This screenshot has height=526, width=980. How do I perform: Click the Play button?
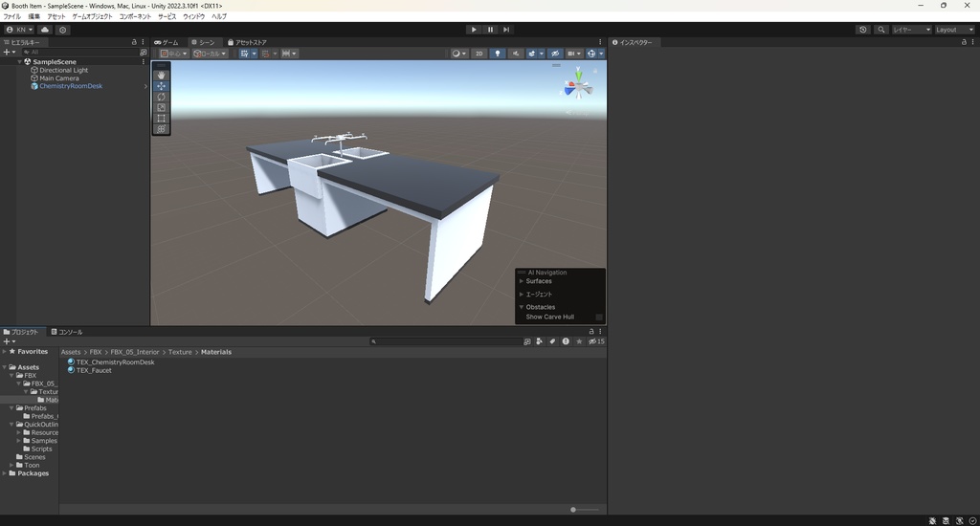point(474,30)
